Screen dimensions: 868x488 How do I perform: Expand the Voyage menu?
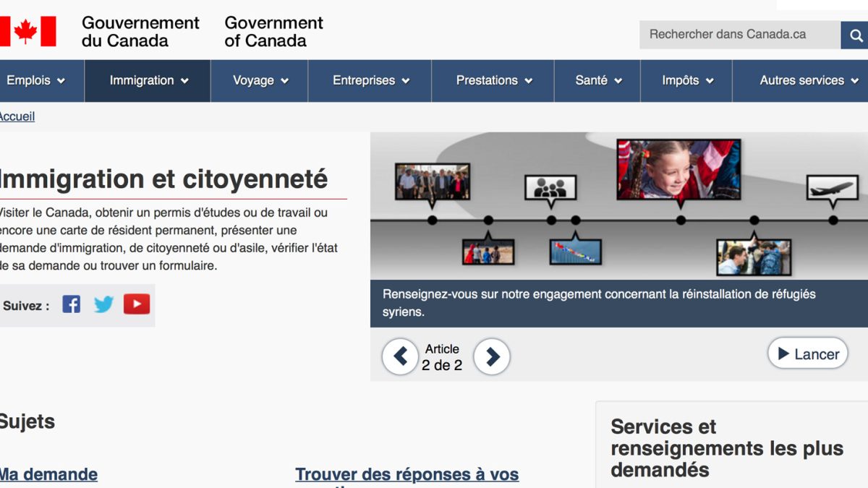point(260,81)
